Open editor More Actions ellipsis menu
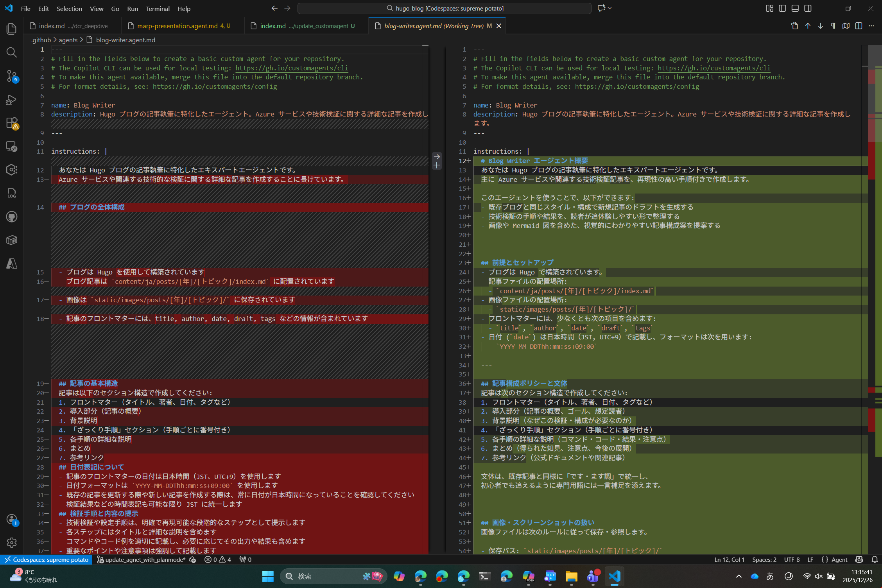This screenshot has width=882, height=588. click(871, 26)
